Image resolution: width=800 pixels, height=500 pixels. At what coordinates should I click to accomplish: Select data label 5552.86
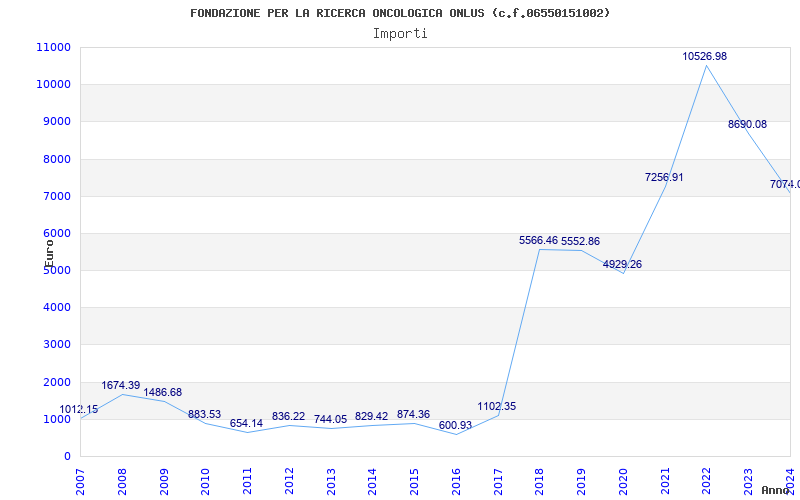click(580, 242)
